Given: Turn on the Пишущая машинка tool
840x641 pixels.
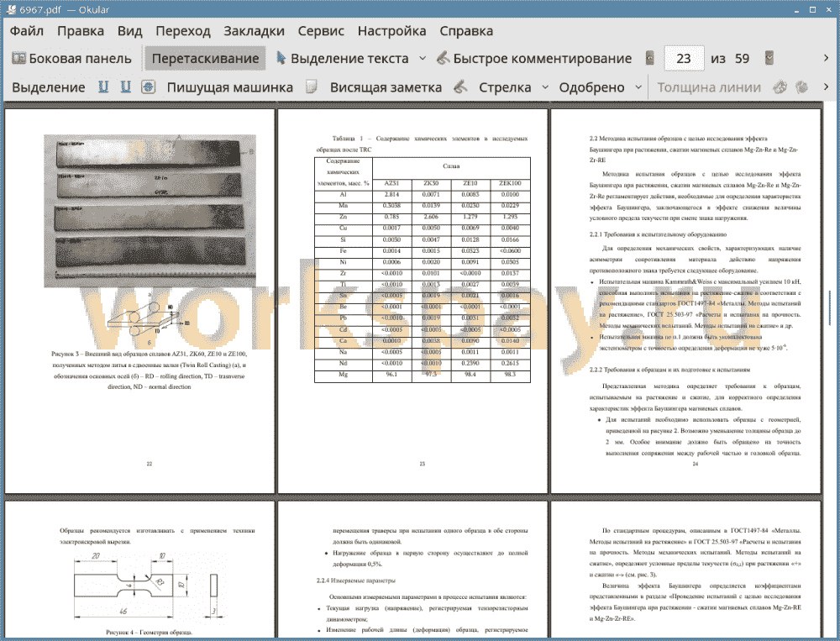Looking at the screenshot, I should (230, 87).
